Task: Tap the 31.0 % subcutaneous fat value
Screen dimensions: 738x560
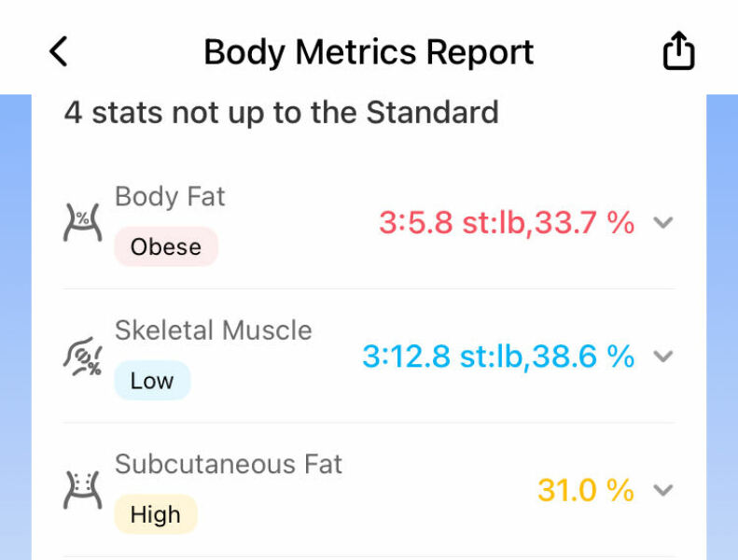Action: 585,490
